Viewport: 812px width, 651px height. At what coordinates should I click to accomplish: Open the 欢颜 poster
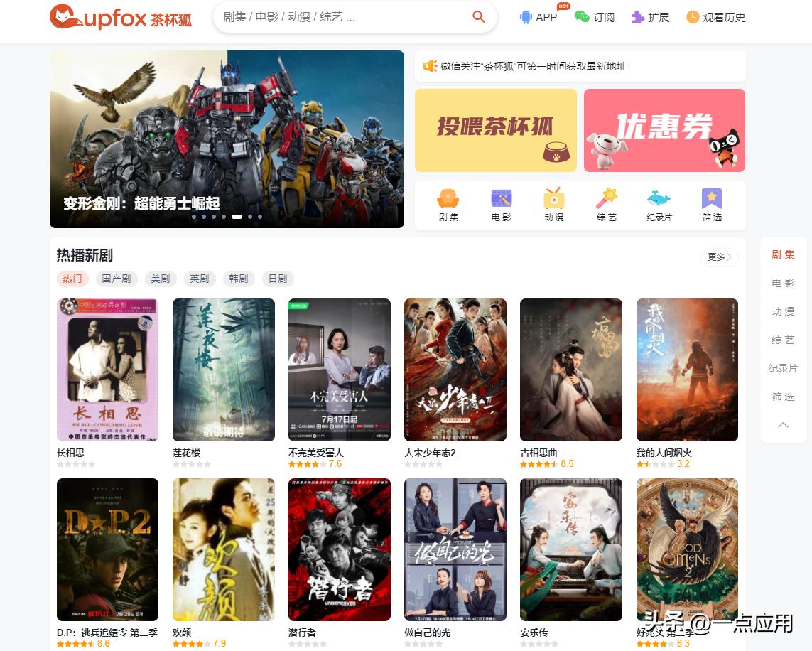click(x=224, y=549)
